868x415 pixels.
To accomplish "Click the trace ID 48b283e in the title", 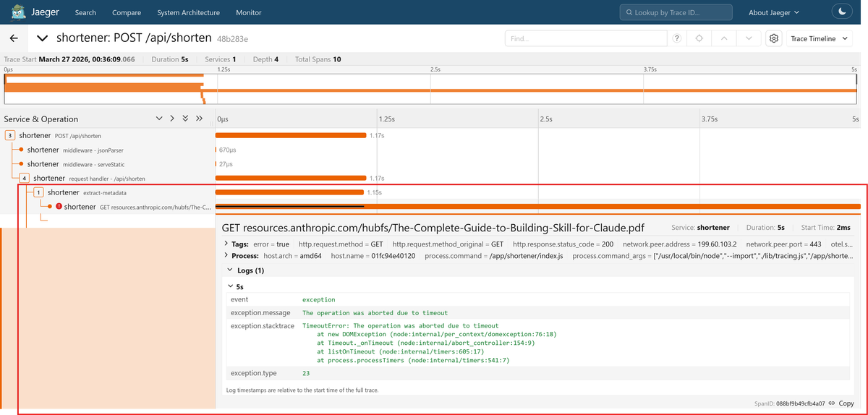I will click(x=231, y=38).
